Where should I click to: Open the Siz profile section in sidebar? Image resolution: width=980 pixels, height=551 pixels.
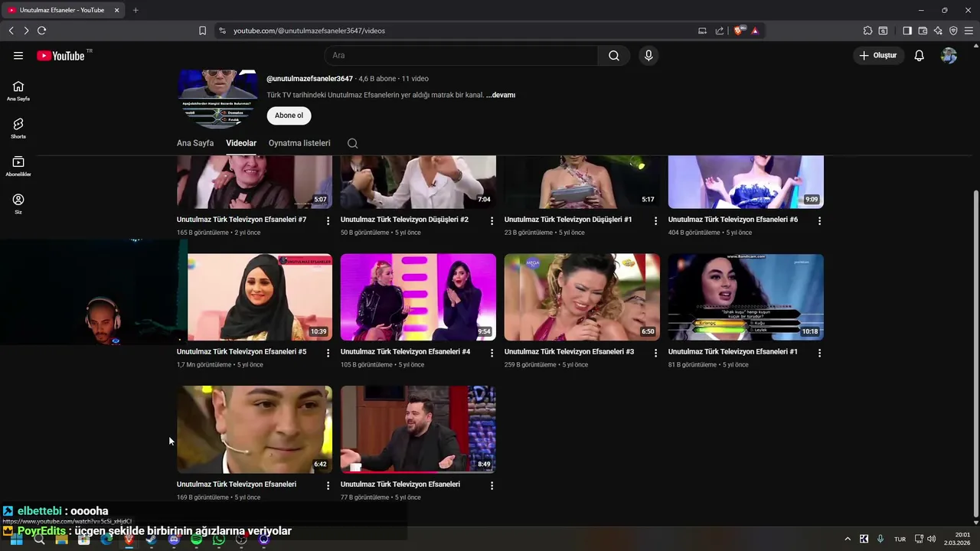18,204
